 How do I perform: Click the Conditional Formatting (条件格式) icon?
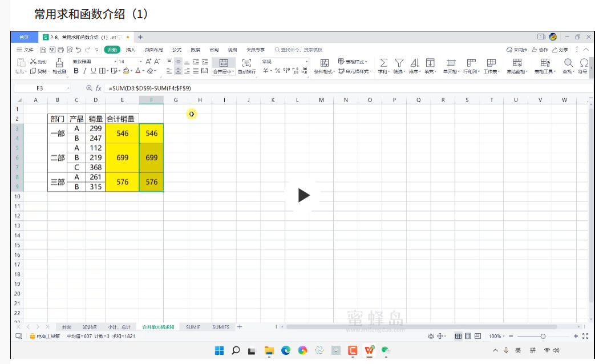(x=324, y=63)
